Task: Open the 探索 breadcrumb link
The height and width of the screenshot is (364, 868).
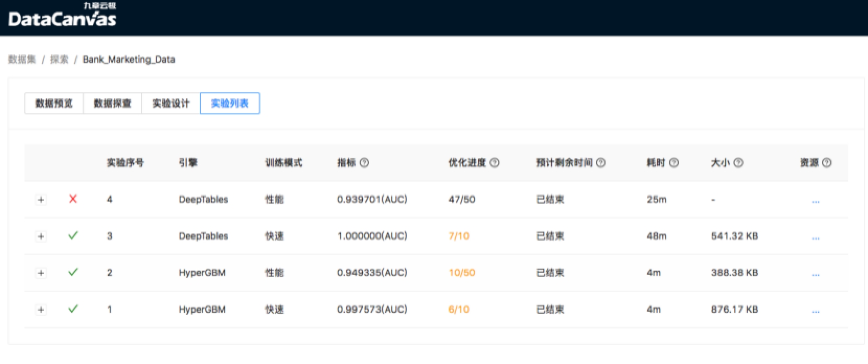Action: [59, 59]
